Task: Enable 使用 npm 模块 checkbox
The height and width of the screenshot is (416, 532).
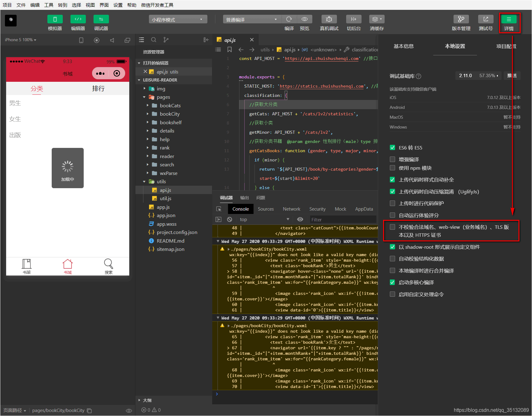Action: (x=392, y=168)
